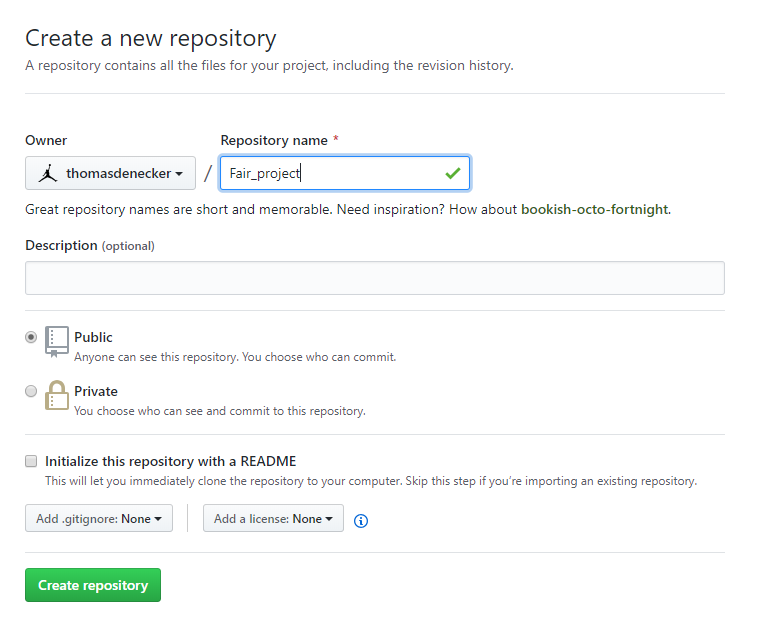
Task: Click the Public repository book icon
Action: 57,341
